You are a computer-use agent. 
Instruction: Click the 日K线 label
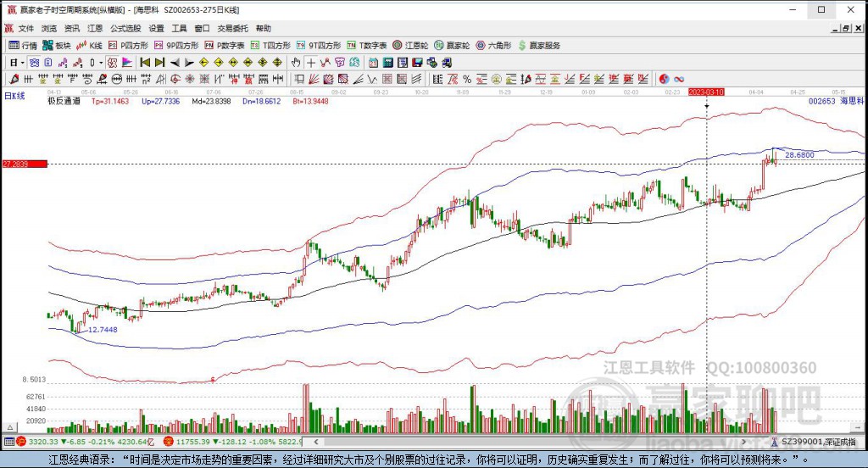[x=15, y=96]
